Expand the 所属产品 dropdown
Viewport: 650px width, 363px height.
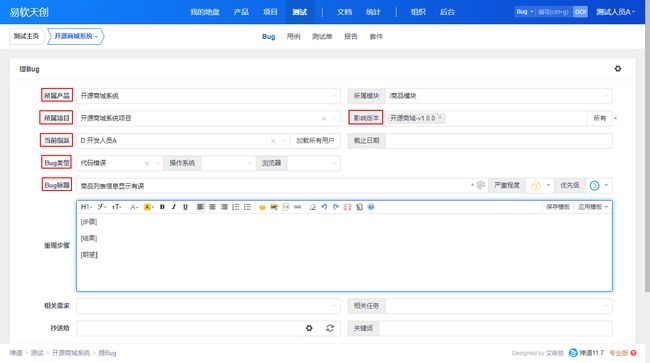click(x=208, y=96)
